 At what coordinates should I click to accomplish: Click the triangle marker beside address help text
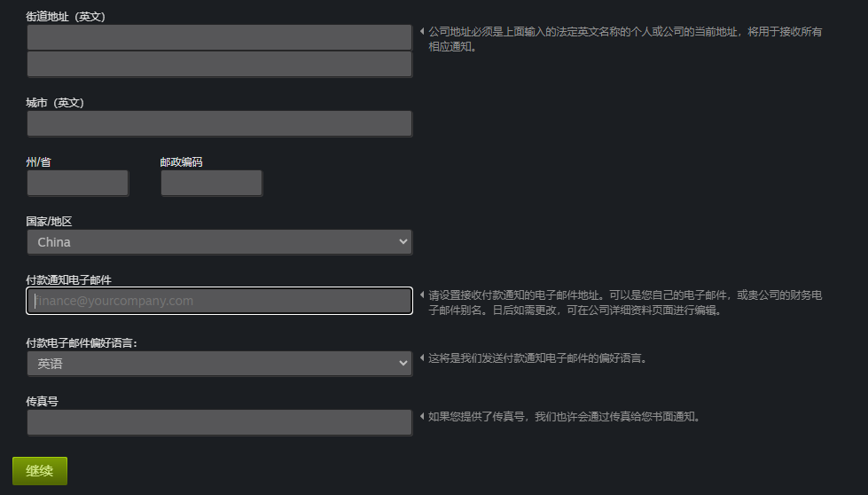(422, 32)
